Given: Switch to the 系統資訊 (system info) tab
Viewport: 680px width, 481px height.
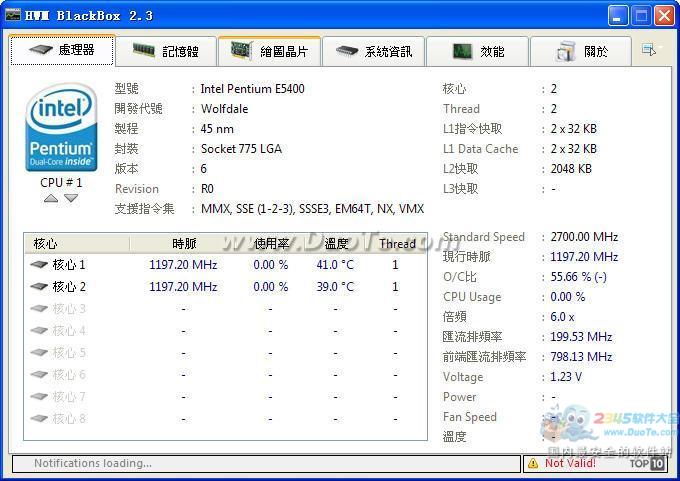Looking at the screenshot, I should [373, 52].
